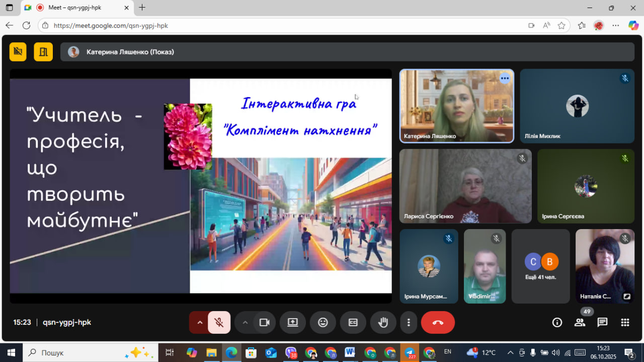The width and height of the screenshot is (644, 362).
Task: Open a new browser tab
Action: [142, 8]
